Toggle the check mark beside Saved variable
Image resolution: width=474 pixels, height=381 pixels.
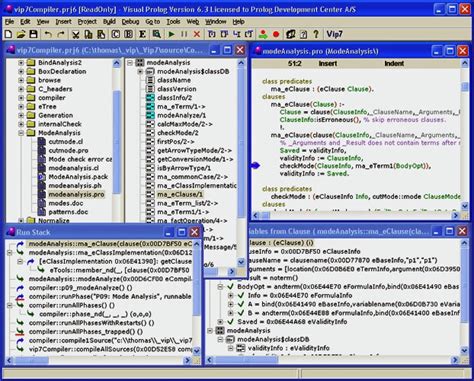click(x=230, y=322)
